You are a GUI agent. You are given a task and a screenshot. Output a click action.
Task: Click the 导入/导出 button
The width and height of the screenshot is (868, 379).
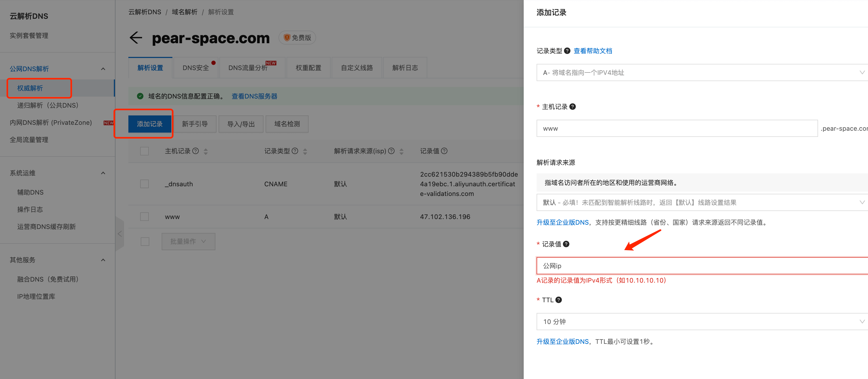pos(241,124)
